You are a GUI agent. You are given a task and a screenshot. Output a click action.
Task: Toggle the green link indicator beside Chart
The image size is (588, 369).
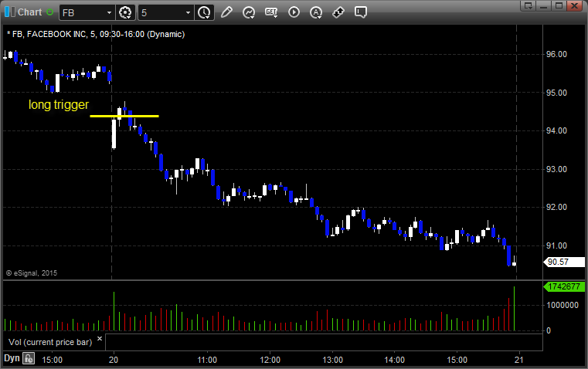pos(50,12)
